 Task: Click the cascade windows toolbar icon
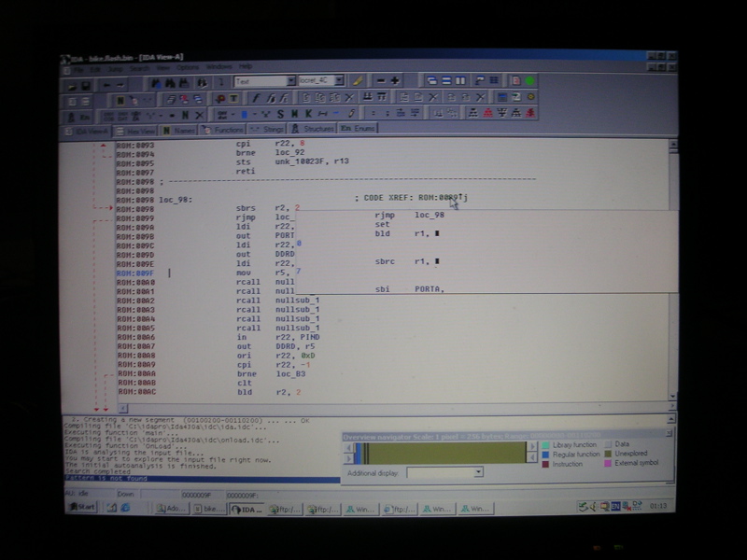click(432, 81)
